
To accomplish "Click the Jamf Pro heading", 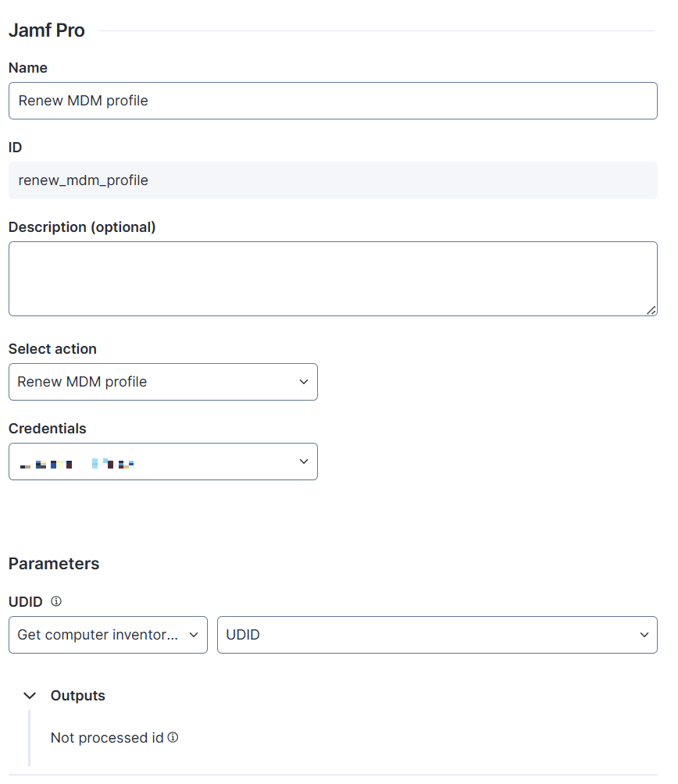I will pos(47,30).
